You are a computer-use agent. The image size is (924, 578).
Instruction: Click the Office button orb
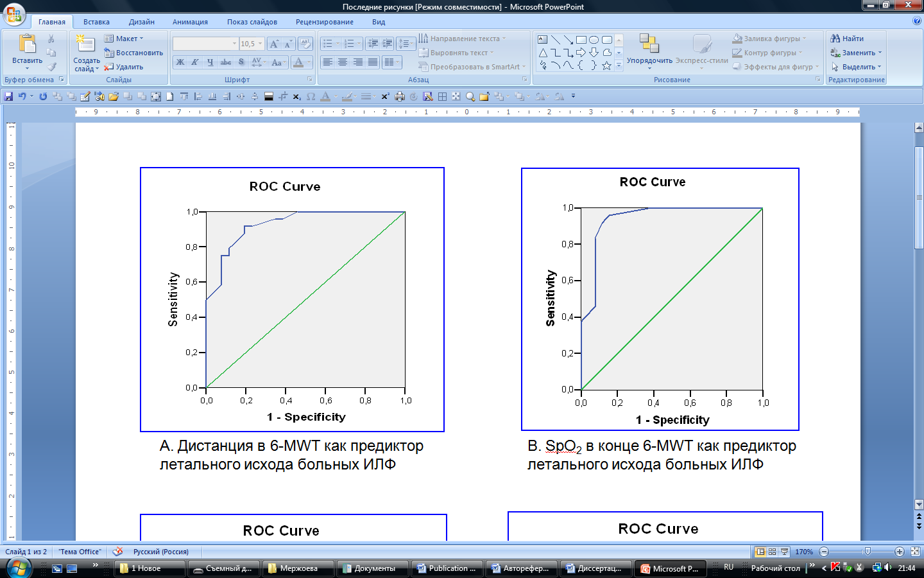pyautogui.click(x=13, y=14)
